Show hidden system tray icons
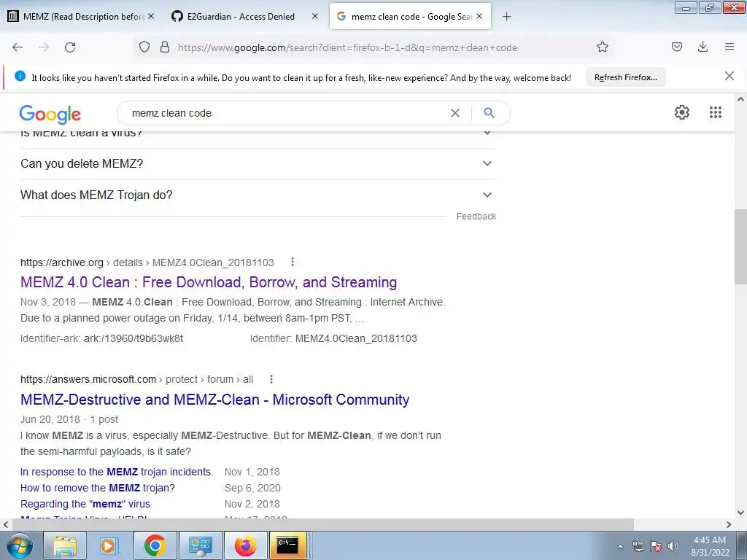 coord(620,546)
